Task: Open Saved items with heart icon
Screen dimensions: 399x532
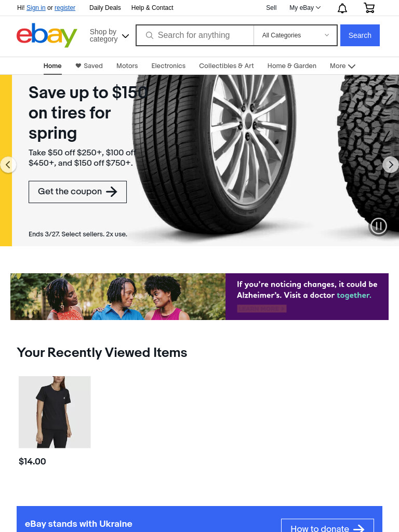Action: coord(89,66)
